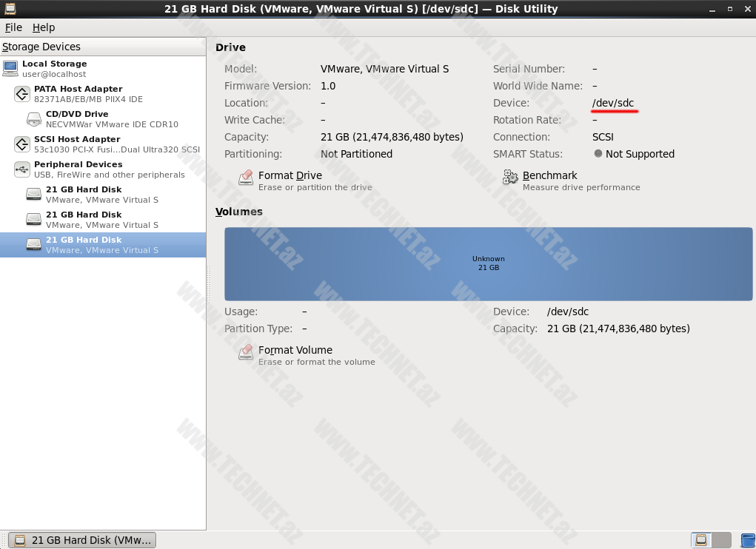Select the SCSI Host Adapter icon
Screen dimensions: 756x549
tap(22, 144)
